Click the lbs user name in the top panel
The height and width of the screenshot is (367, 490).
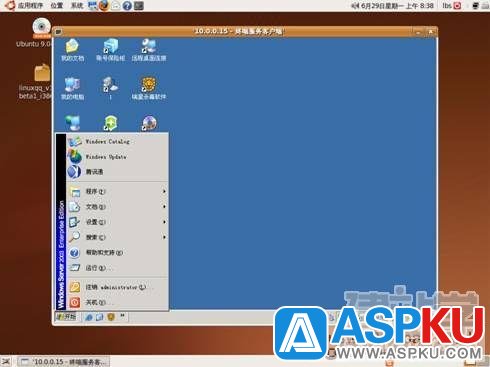pos(447,6)
